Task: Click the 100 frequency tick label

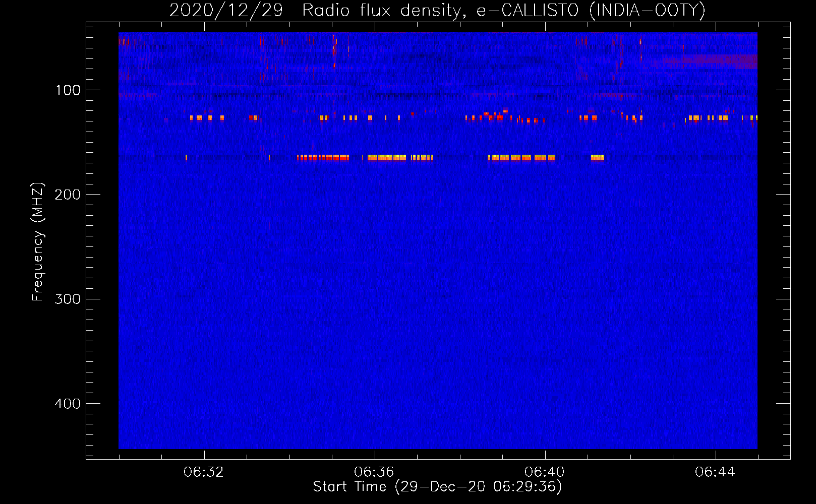Action: tap(68, 90)
